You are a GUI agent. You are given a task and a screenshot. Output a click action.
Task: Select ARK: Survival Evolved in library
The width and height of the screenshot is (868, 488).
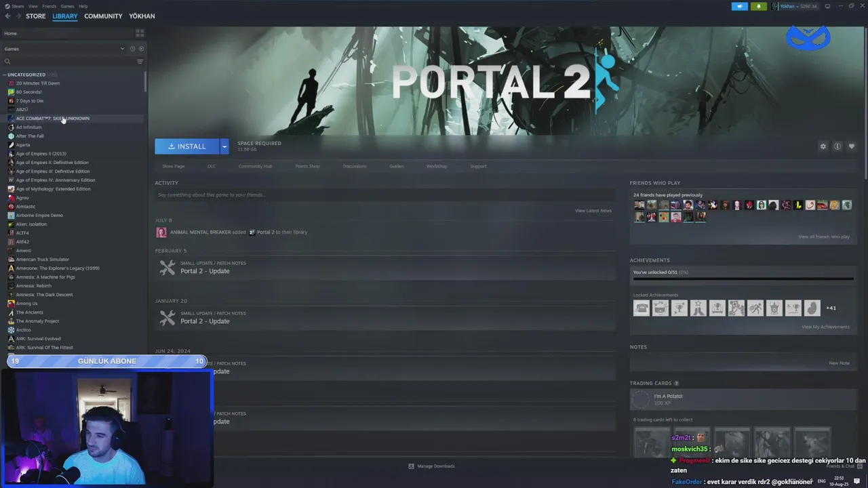[x=39, y=339]
